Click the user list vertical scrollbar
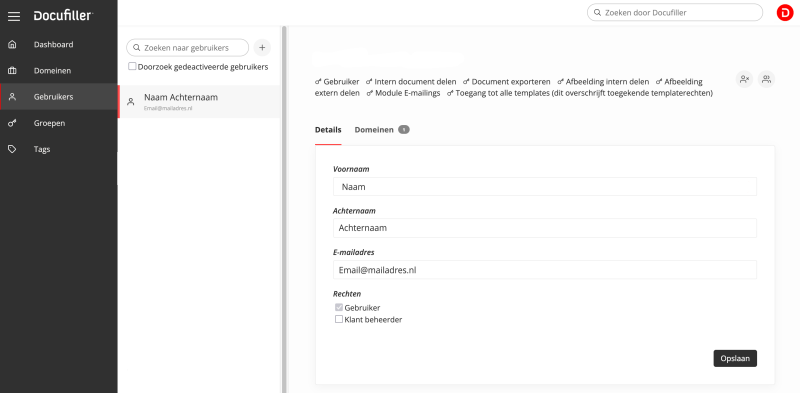 click(284, 209)
